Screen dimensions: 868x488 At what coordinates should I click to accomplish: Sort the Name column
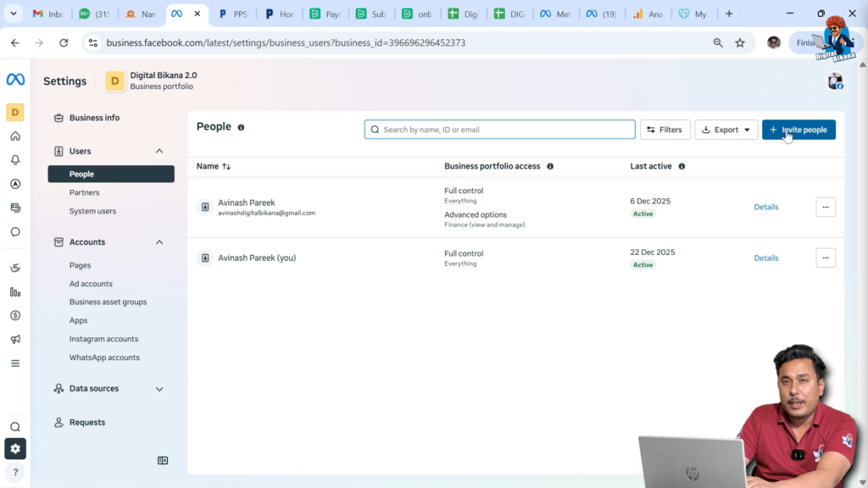(214, 166)
